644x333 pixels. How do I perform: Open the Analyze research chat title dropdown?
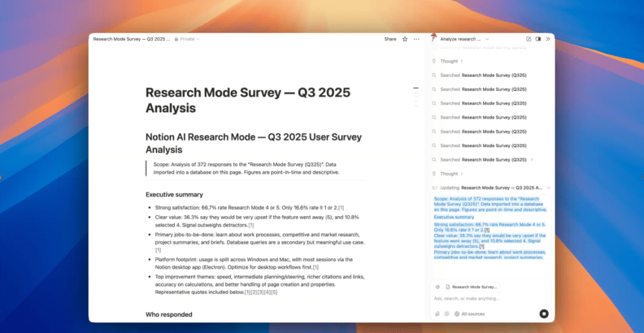point(464,39)
